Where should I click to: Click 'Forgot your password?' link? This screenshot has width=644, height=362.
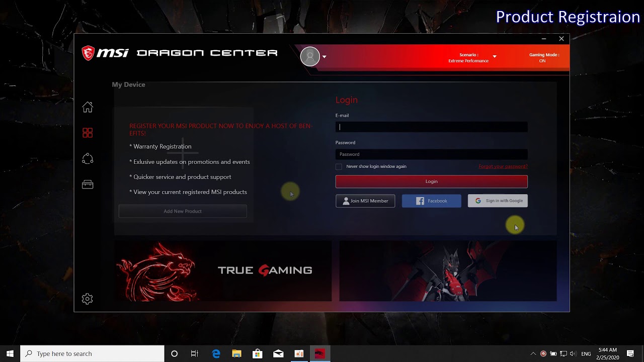(503, 166)
